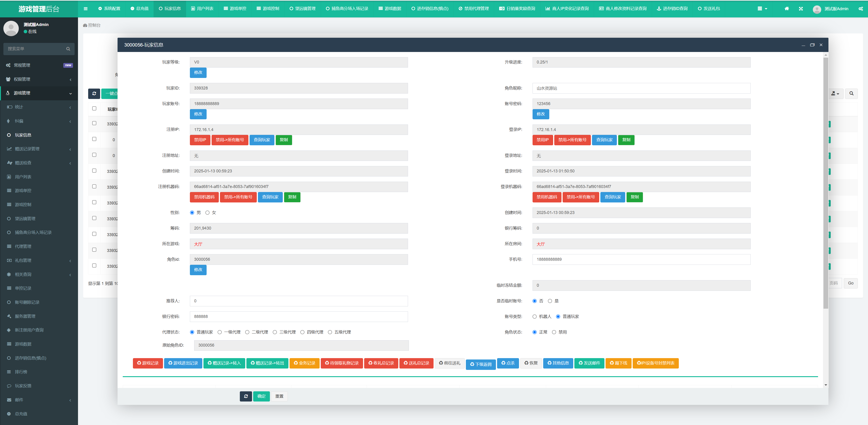Click the 游戏记录 red button

[x=148, y=363]
